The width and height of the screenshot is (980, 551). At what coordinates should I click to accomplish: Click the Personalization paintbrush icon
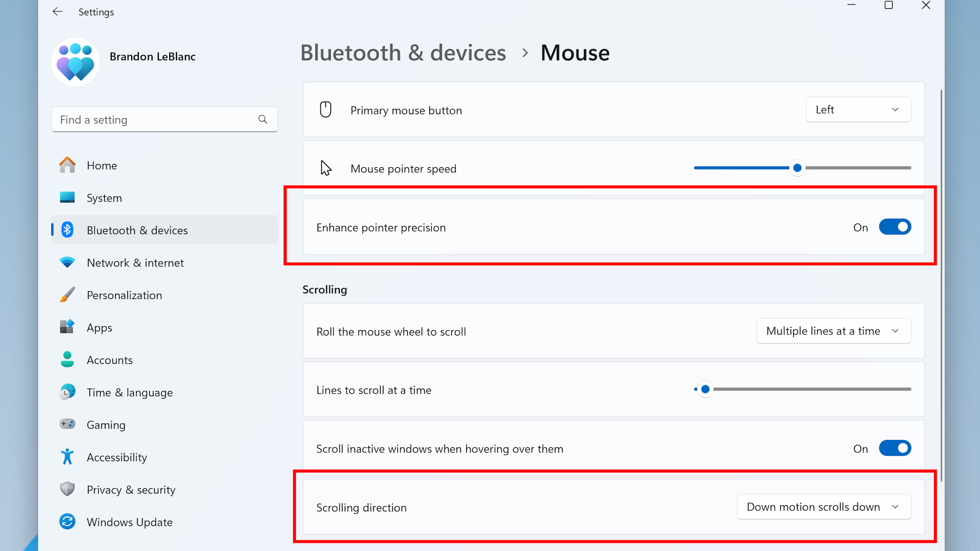(x=67, y=295)
